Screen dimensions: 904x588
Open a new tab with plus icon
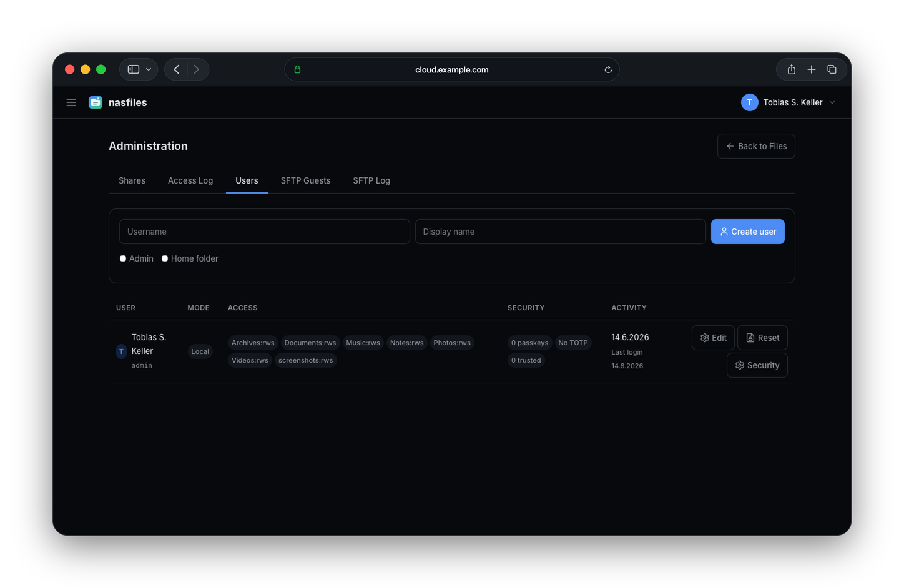(x=811, y=69)
